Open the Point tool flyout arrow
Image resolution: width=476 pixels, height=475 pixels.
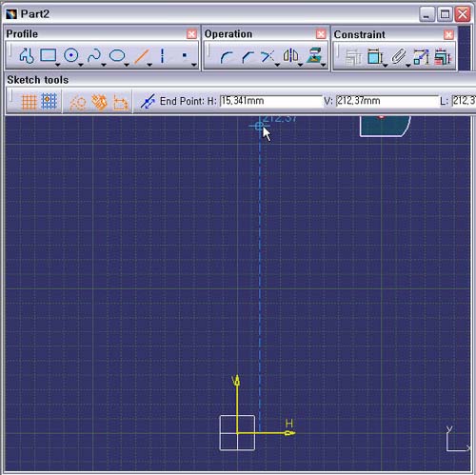(x=194, y=65)
